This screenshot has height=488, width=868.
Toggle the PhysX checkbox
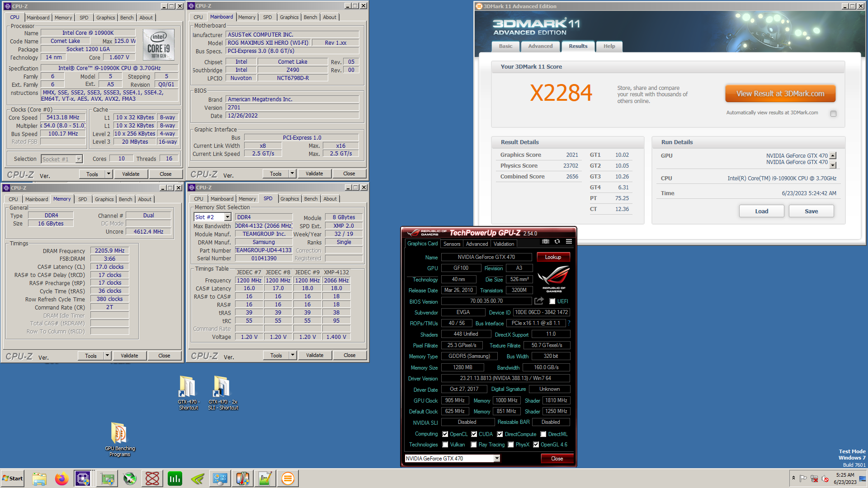[511, 445]
